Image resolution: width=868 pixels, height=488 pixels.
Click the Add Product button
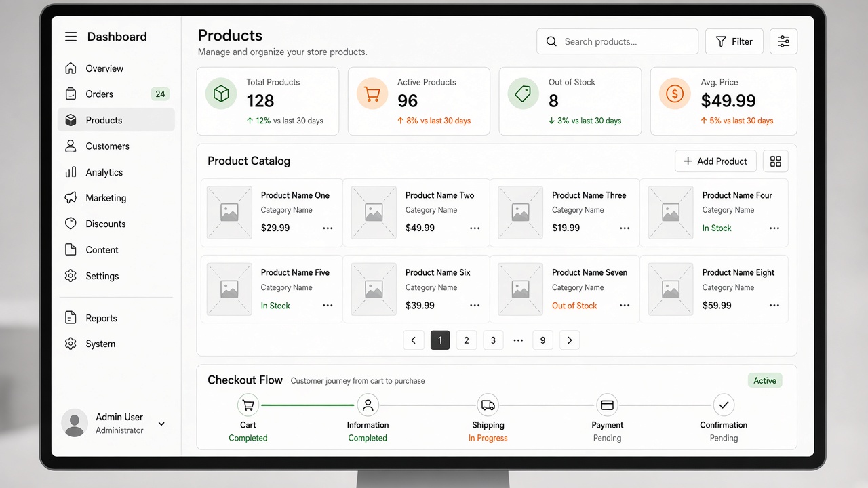click(x=715, y=161)
